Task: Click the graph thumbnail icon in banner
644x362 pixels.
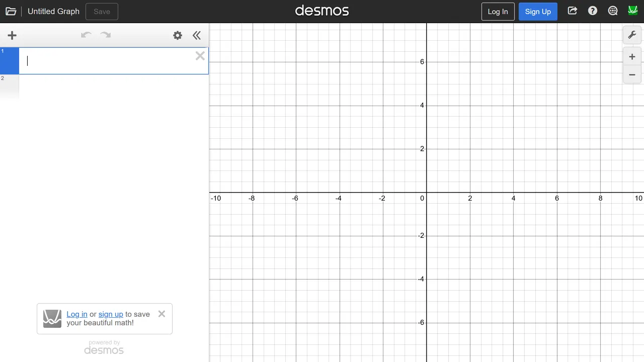Action: click(x=52, y=319)
